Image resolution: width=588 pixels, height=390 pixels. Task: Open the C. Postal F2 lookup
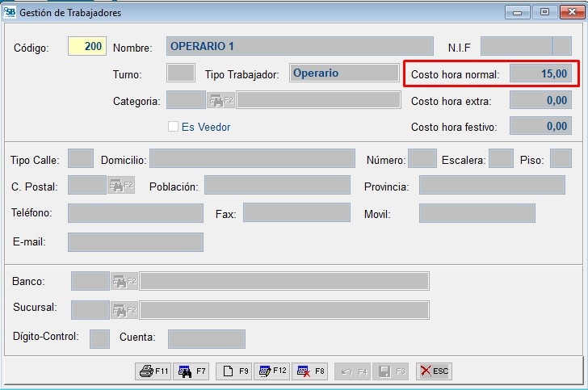pyautogui.click(x=121, y=186)
